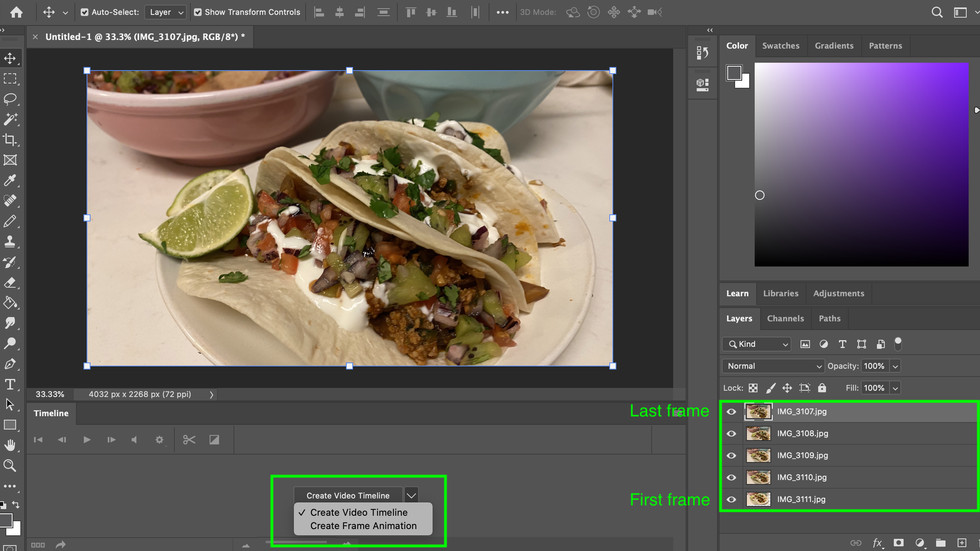Viewport: 980px width, 551px height.
Task: Select the Eyedropper tool
Action: click(11, 180)
